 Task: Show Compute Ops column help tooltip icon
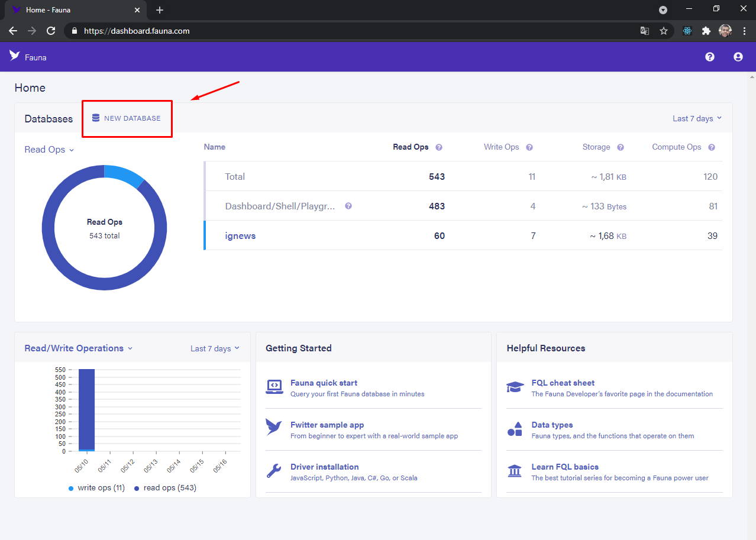click(712, 147)
